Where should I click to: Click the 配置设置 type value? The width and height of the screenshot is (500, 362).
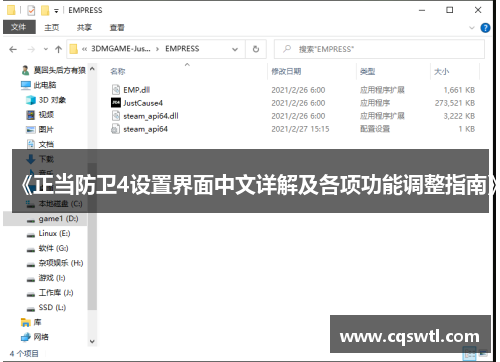[x=375, y=129]
